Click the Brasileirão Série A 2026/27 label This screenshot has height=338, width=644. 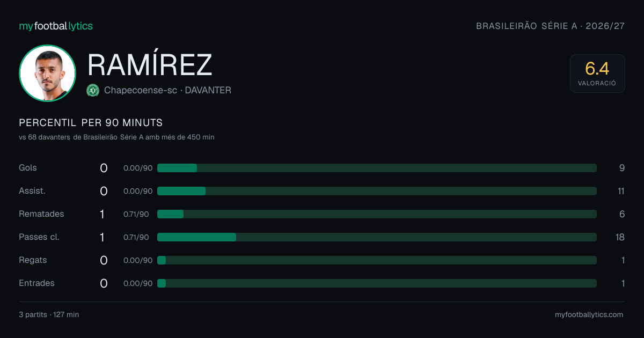[550, 26]
